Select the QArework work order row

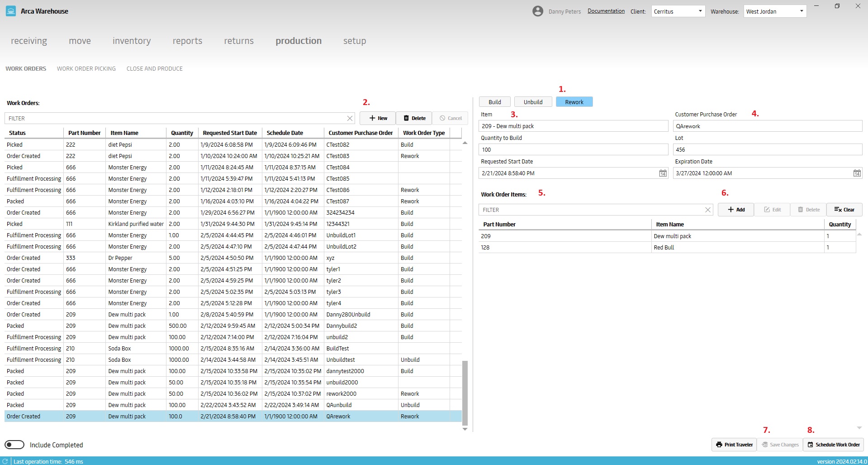pyautogui.click(x=233, y=417)
